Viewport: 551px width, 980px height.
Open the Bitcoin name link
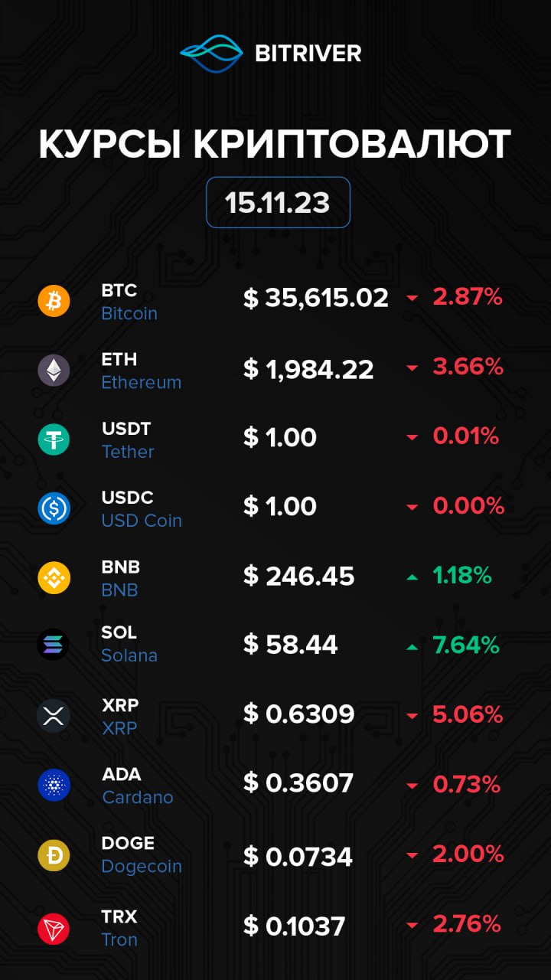[129, 314]
